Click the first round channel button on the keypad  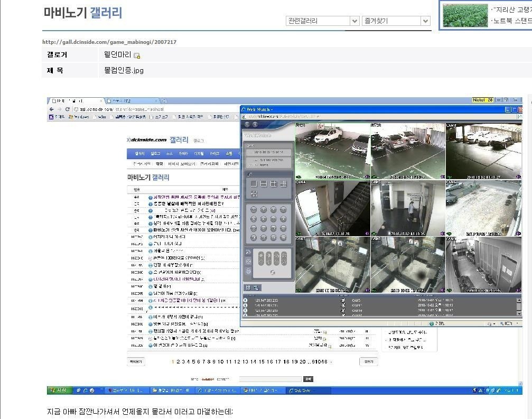pos(254,210)
